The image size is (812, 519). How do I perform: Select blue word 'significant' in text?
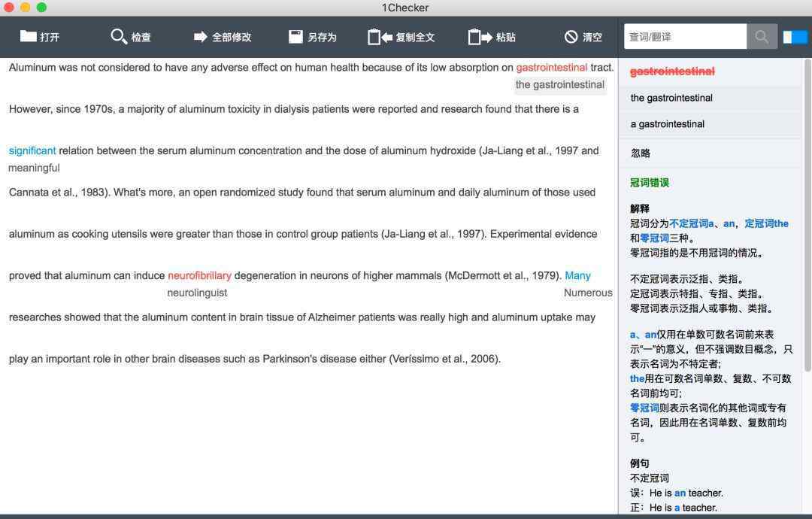tap(32, 150)
